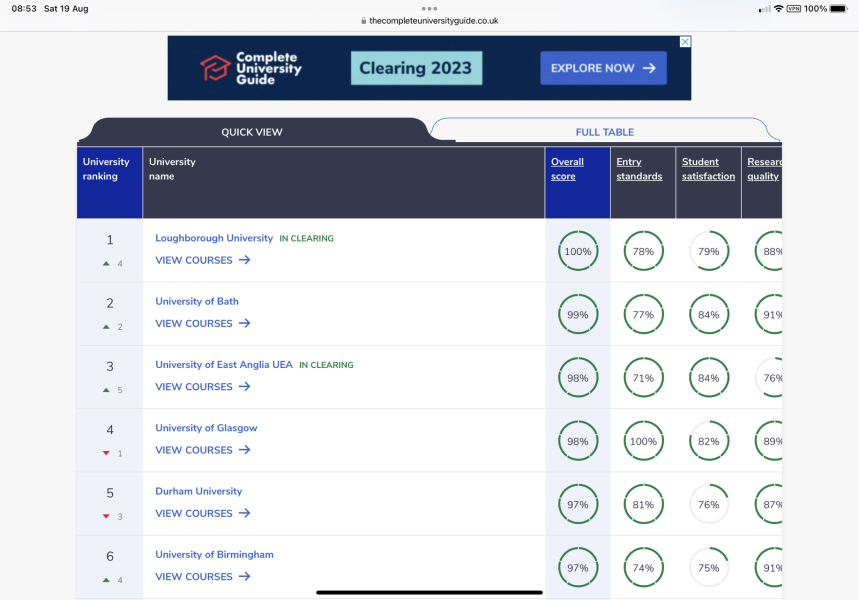Image resolution: width=859 pixels, height=600 pixels.
Task: Click Loughborough's 79% student satisfaction circle
Action: pos(709,251)
